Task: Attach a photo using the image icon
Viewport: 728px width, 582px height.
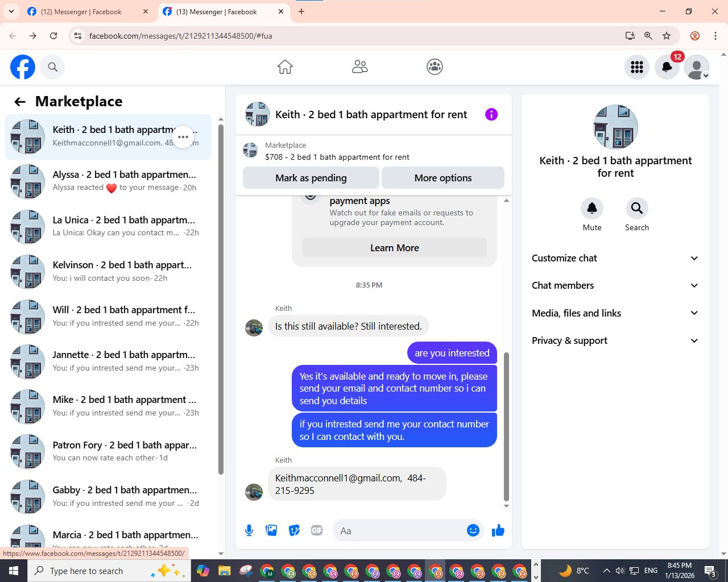Action: [x=271, y=530]
